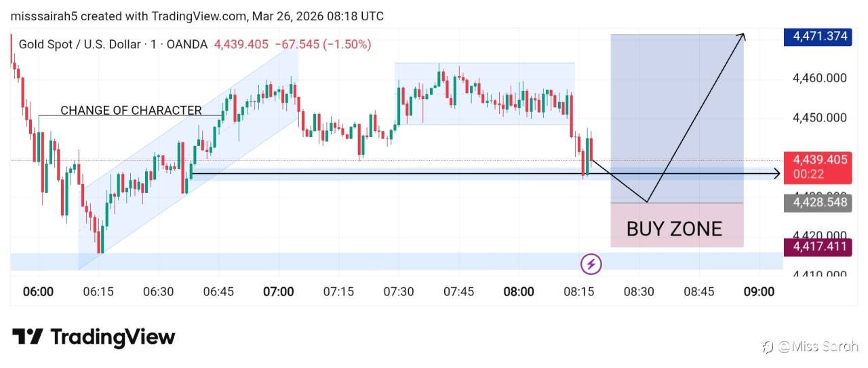
Task: Click the TradingView logo icon
Action: click(28, 337)
